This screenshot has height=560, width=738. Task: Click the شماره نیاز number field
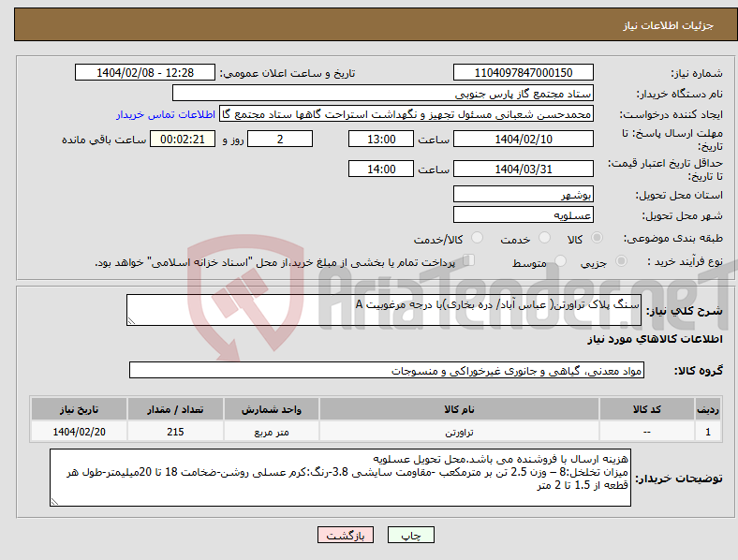523,72
